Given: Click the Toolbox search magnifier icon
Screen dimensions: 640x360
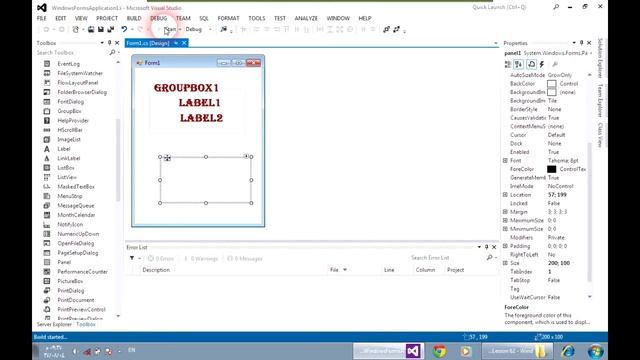Looking at the screenshot, I should point(112,53).
